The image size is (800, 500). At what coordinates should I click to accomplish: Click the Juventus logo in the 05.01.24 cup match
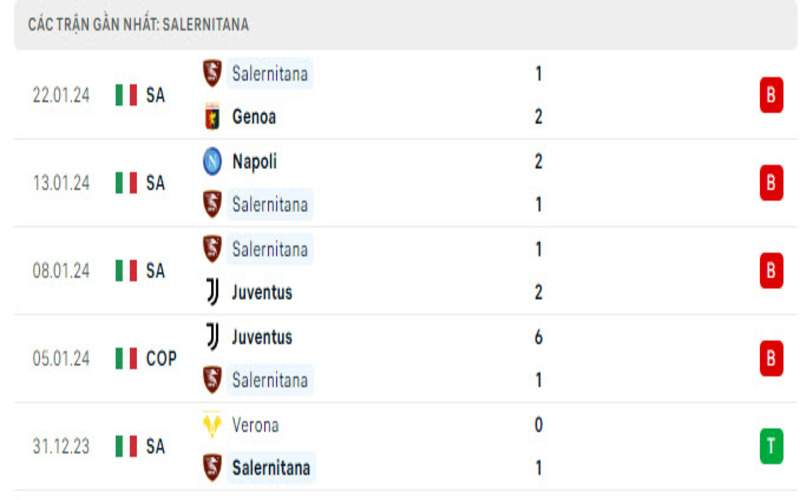[x=212, y=337]
